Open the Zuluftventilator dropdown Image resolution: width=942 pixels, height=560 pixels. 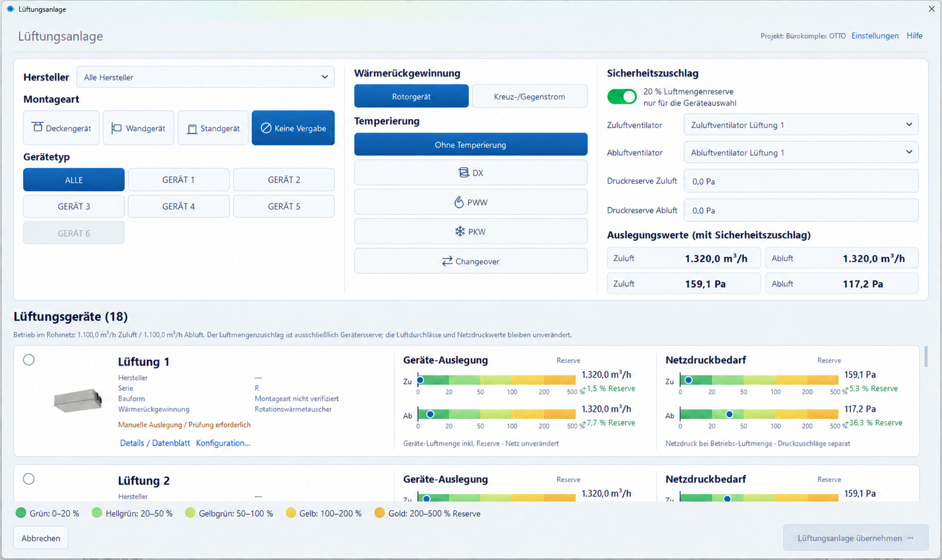801,125
